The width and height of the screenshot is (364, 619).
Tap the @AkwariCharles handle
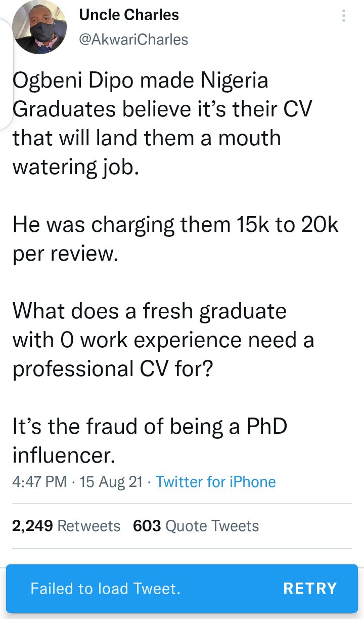click(133, 39)
